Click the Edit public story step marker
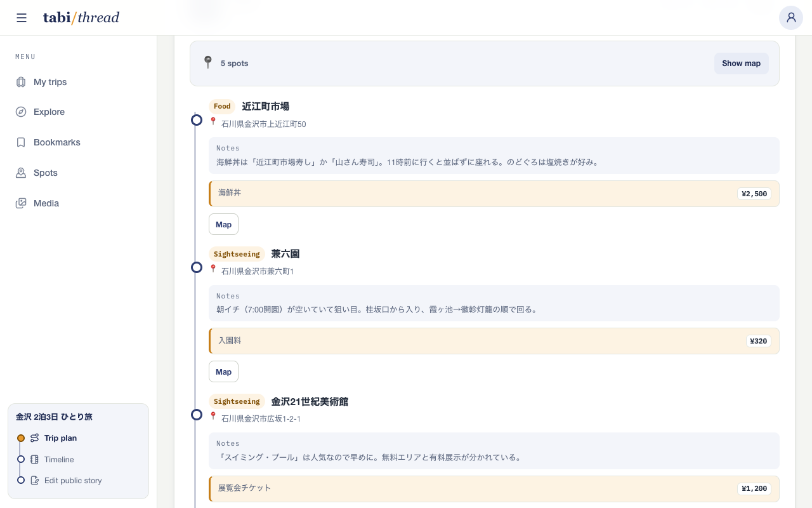Viewport: 812px width, 508px height. point(21,480)
